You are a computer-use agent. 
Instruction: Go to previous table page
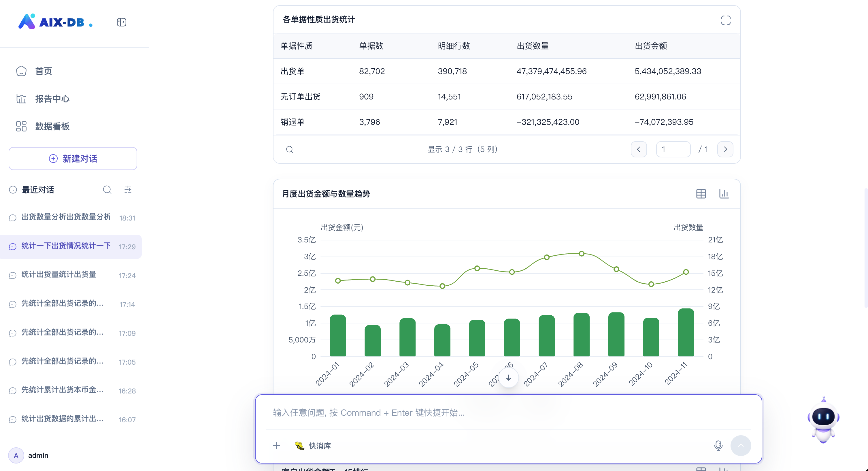(639, 149)
